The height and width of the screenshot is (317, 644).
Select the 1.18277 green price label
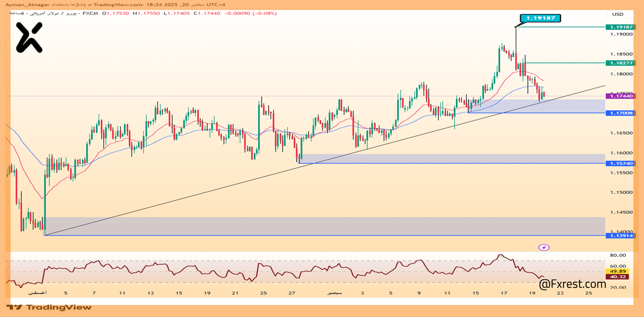point(621,63)
